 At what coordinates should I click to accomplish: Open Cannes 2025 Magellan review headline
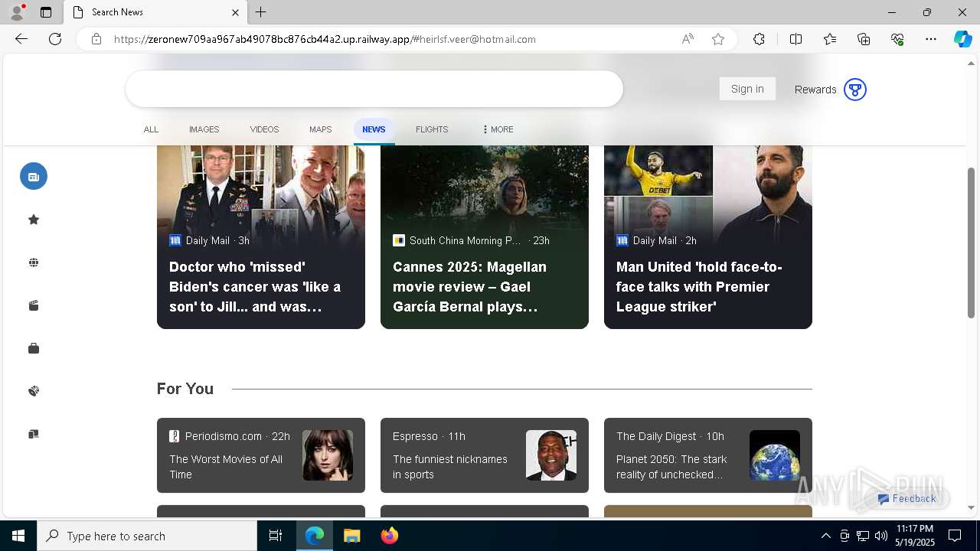coord(469,287)
